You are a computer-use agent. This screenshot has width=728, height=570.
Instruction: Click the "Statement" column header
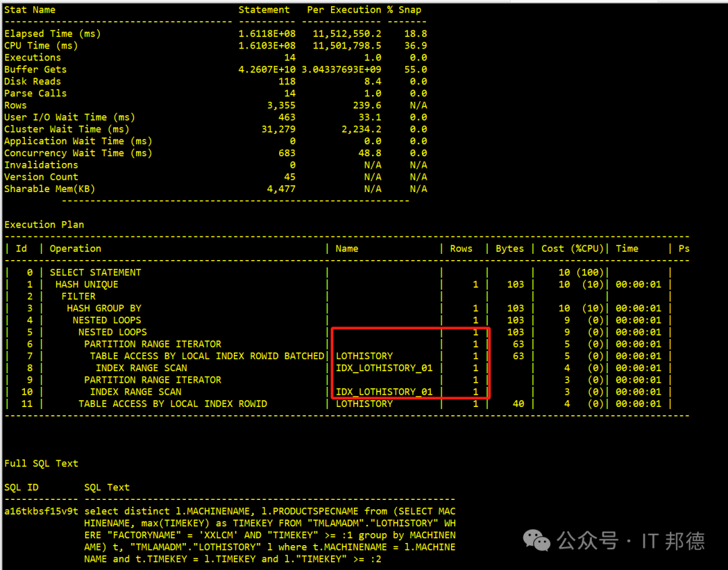(x=264, y=9)
